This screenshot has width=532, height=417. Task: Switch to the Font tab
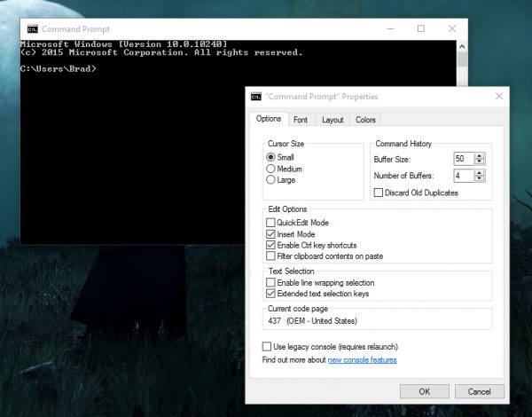point(301,120)
